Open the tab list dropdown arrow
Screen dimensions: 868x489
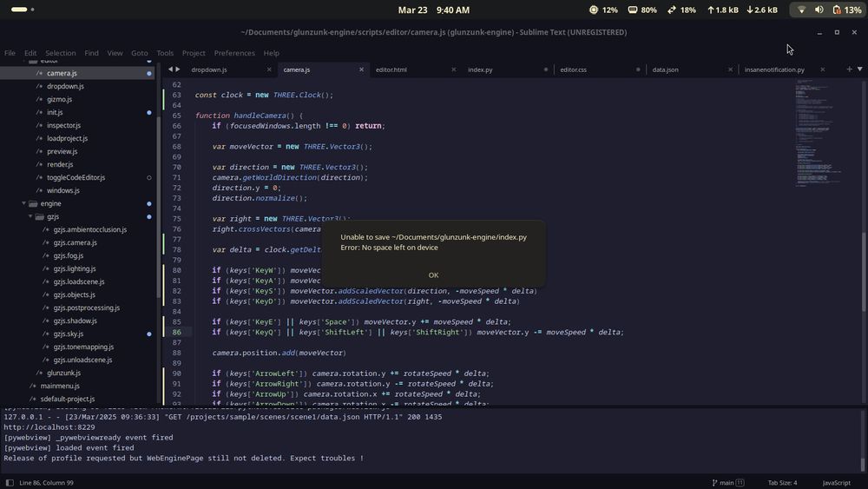pyautogui.click(x=859, y=69)
